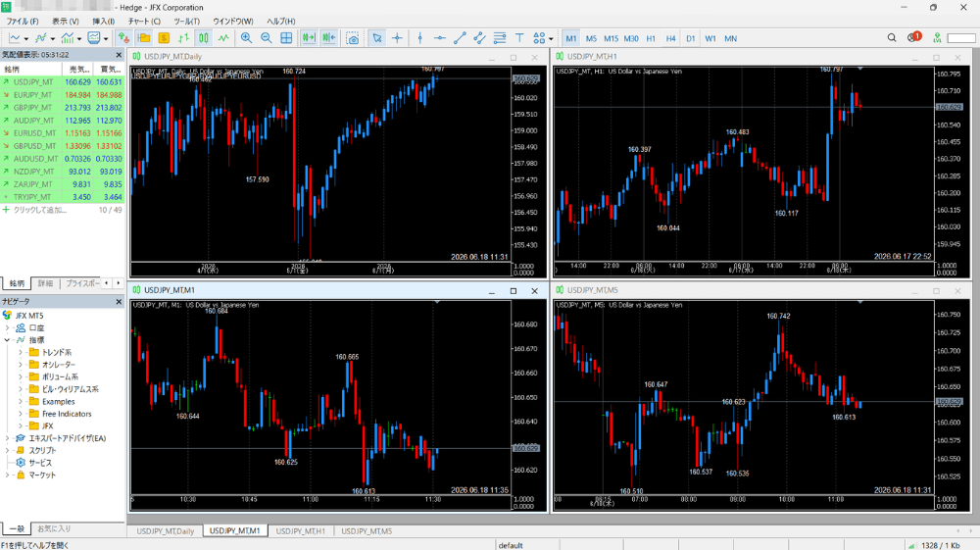Image resolution: width=980 pixels, height=550 pixels.
Task: Select the D1 timeframe
Action: (x=691, y=38)
